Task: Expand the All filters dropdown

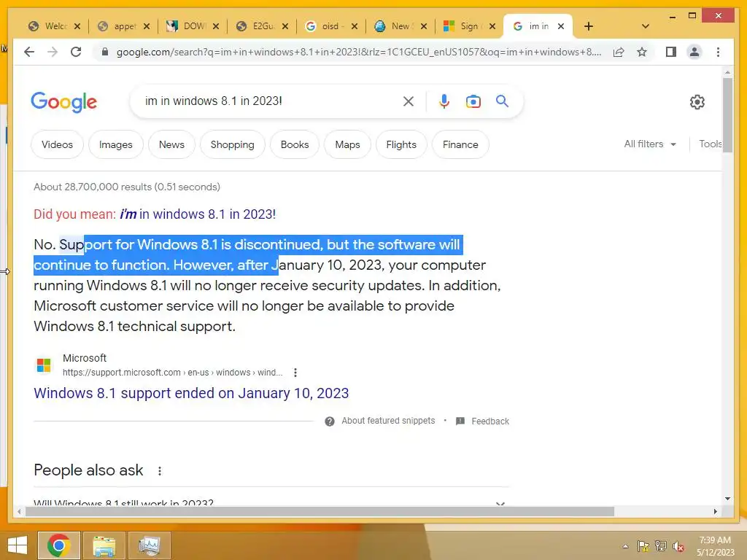Action: coord(650,144)
